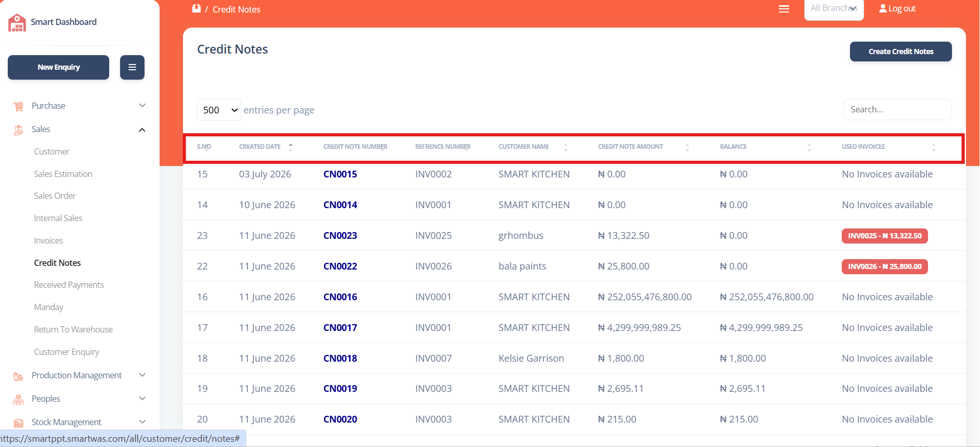Click the Credit Note Number column header

click(x=355, y=147)
